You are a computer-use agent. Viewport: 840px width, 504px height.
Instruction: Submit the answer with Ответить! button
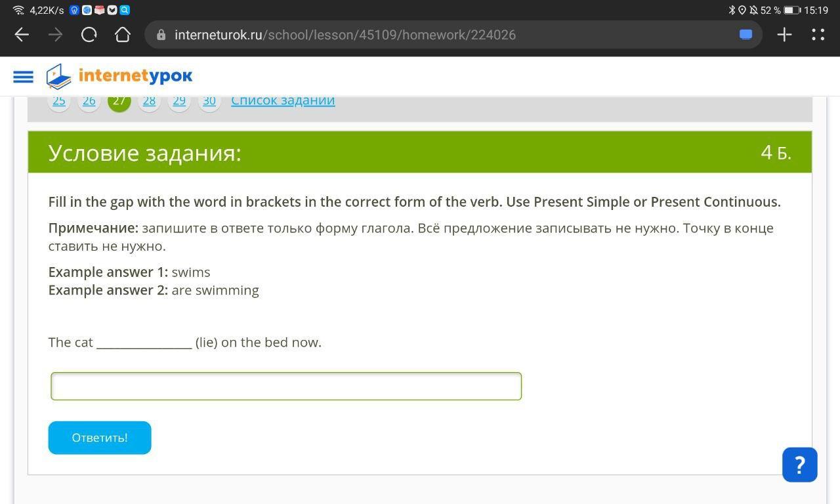pos(100,438)
